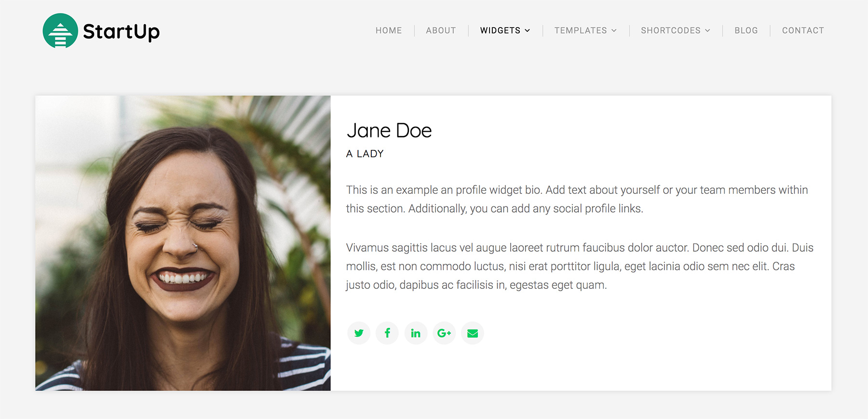Image resolution: width=868 pixels, height=419 pixels.
Task: Click the Jane Doe heading
Action: [x=388, y=130]
